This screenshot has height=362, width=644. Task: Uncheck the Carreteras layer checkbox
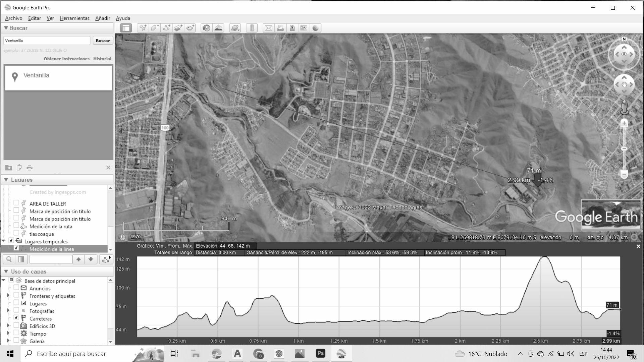click(16, 318)
